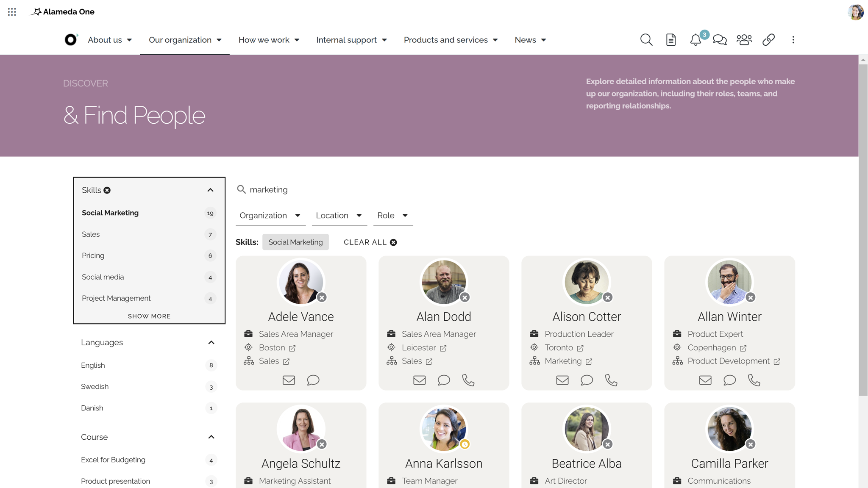Open the How we work menu
This screenshot has height=488, width=868.
pyautogui.click(x=269, y=40)
